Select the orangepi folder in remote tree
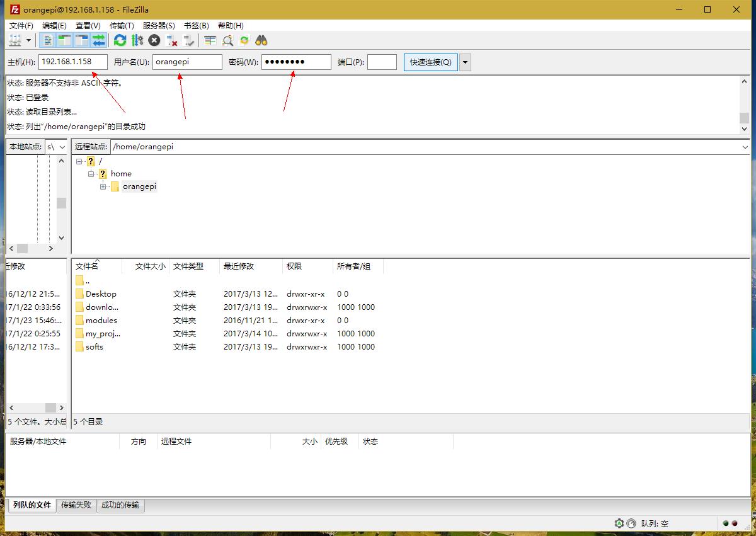Image resolution: width=756 pixels, height=536 pixels. pos(139,186)
